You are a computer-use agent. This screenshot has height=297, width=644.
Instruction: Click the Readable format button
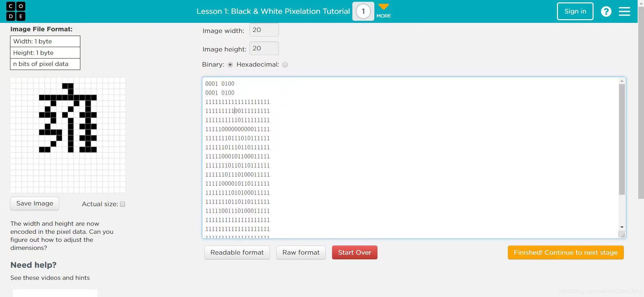(237, 253)
